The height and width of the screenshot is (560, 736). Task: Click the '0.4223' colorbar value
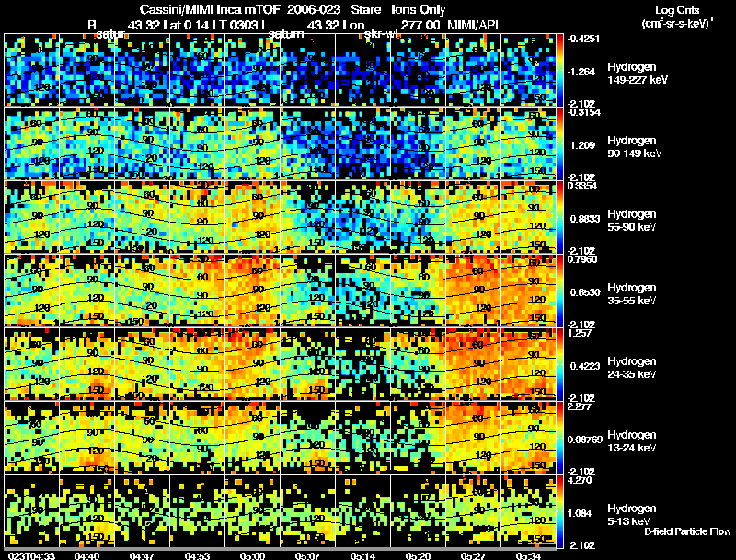pos(585,366)
